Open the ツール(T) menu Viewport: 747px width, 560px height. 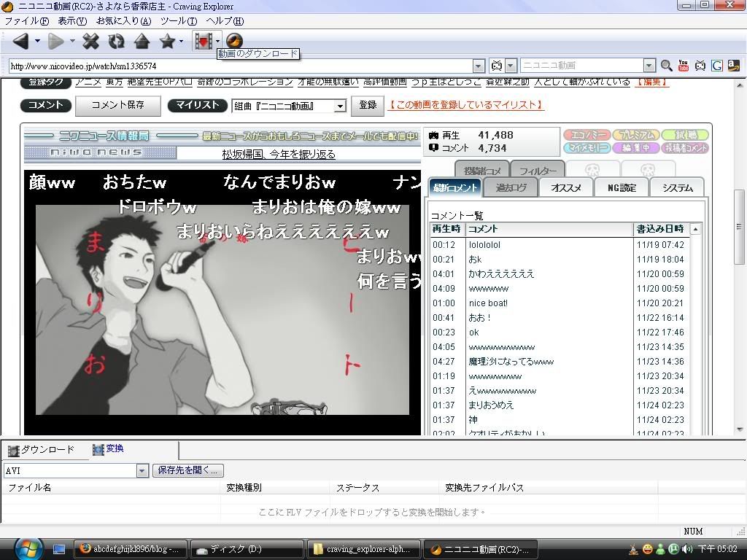tap(179, 21)
